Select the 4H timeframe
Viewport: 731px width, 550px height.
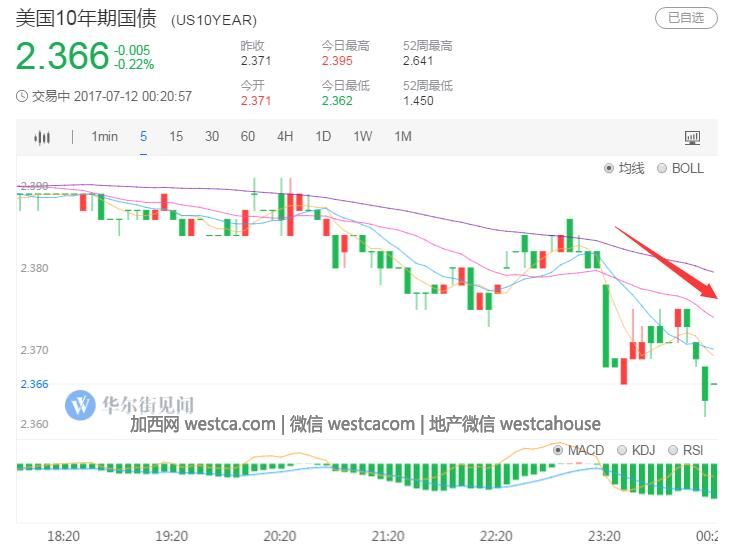[x=285, y=137]
